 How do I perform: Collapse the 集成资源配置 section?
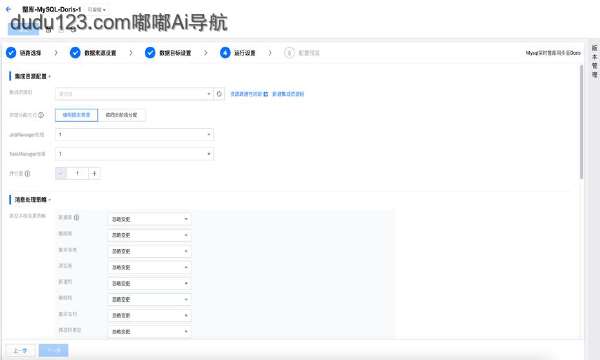pyautogui.click(x=50, y=77)
